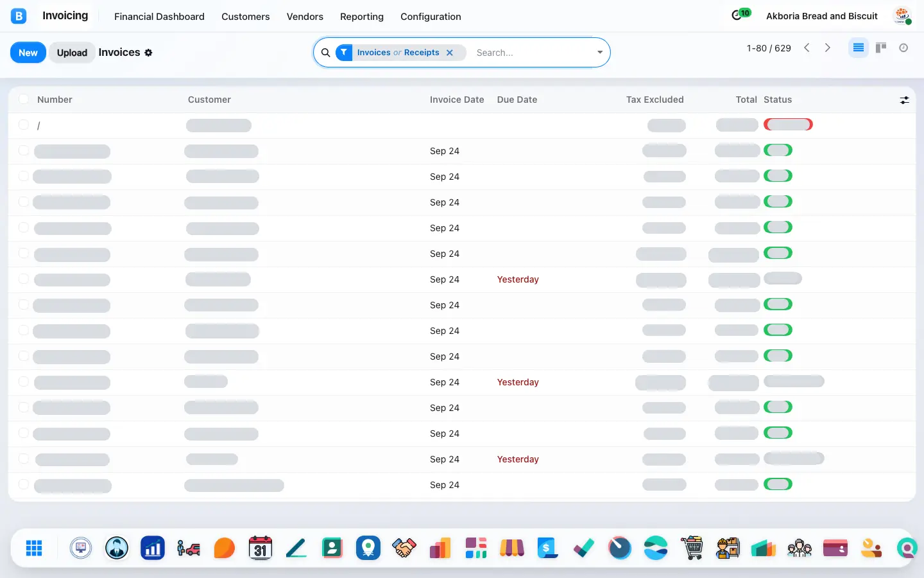Open the Financial Dashboard menu

coord(159,17)
